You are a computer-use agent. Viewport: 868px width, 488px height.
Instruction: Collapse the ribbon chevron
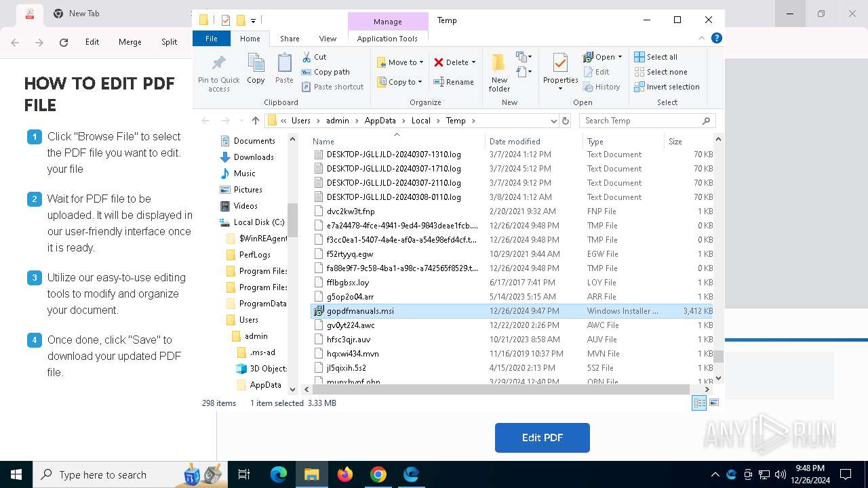703,39
